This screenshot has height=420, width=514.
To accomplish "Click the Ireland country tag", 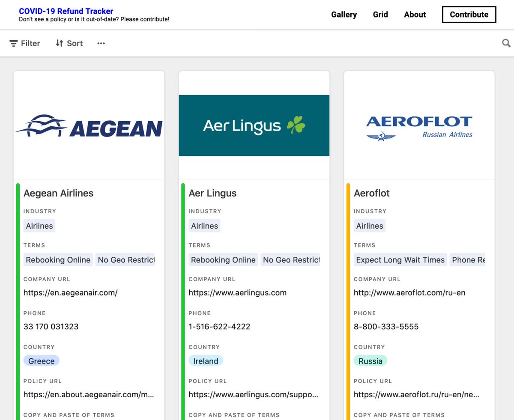I will tap(206, 361).
